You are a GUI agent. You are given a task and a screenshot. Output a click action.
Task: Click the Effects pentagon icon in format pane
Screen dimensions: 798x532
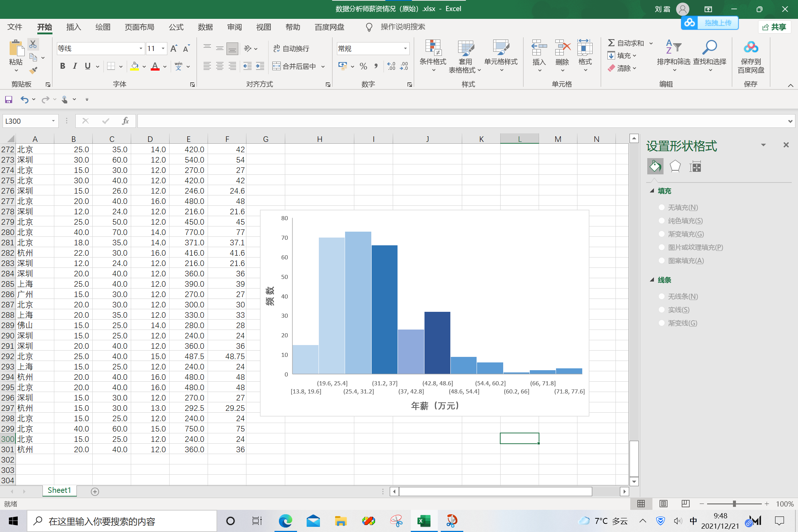tap(675, 167)
